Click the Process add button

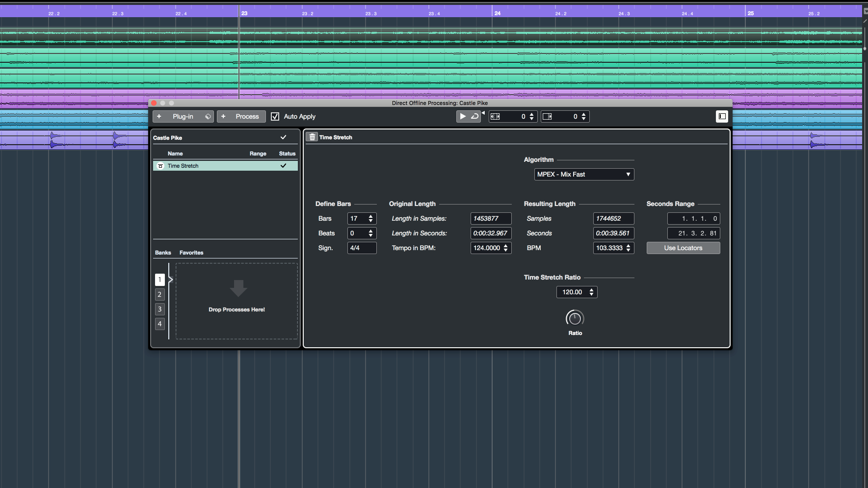241,116
